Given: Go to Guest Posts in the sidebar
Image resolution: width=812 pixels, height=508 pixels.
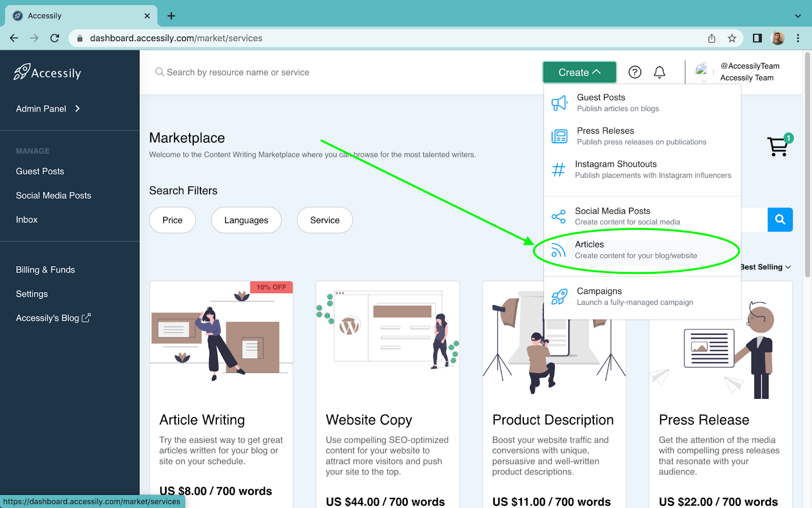Looking at the screenshot, I should (x=40, y=172).
